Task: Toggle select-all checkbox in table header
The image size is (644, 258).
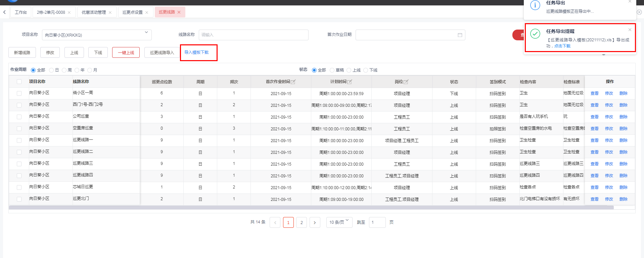Action: (19, 82)
